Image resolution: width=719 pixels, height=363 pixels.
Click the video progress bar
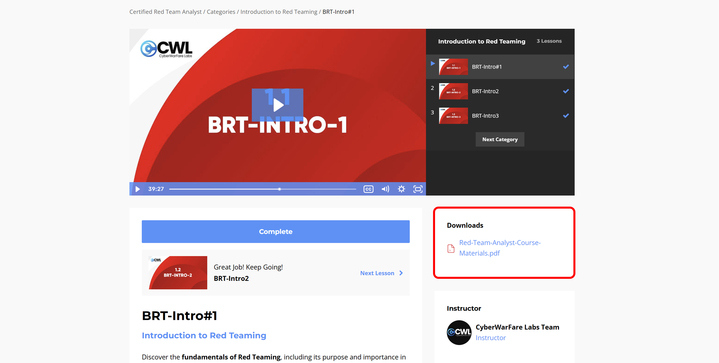(262, 189)
